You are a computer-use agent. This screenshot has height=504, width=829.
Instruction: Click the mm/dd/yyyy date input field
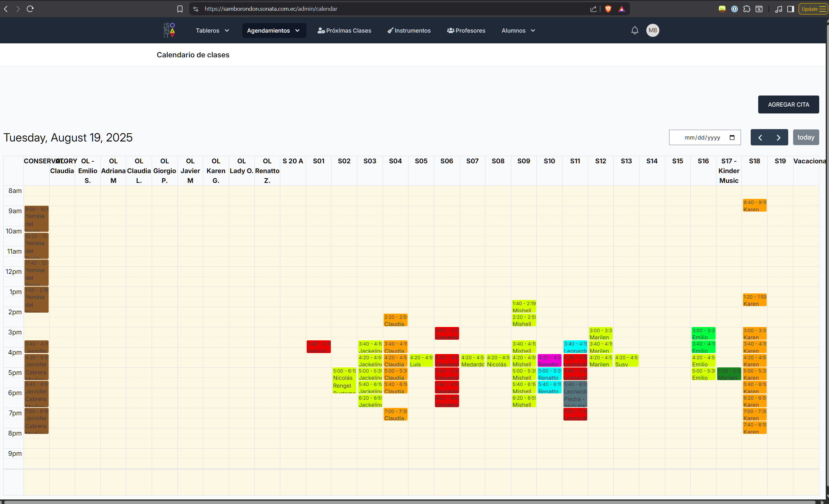pyautogui.click(x=702, y=138)
